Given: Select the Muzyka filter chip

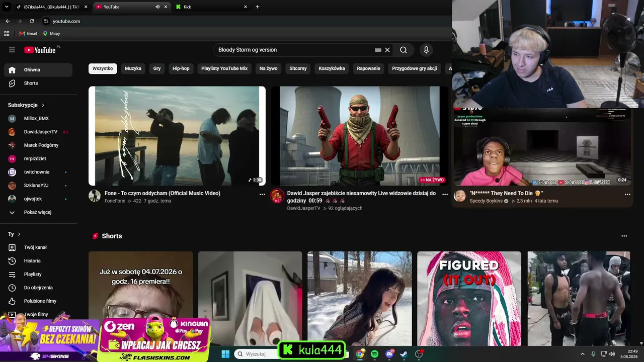Looking at the screenshot, I should click(x=133, y=68).
